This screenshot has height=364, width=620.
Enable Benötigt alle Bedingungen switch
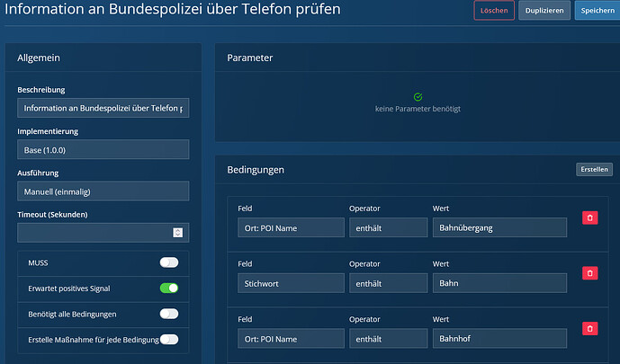(x=169, y=314)
